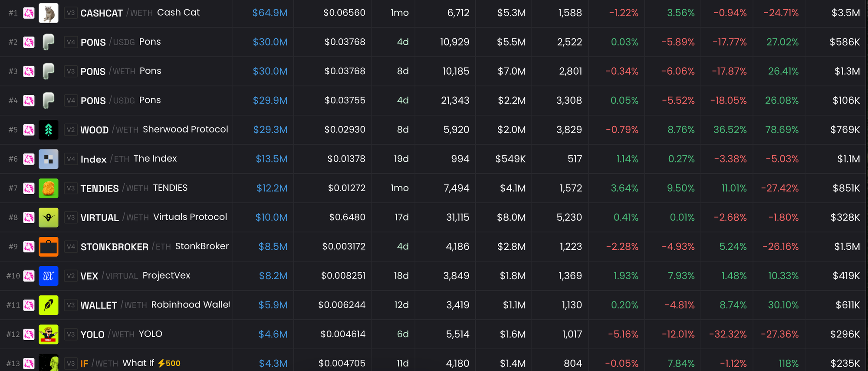The width and height of the screenshot is (868, 371).
Task: Open the STONKBROKER / ETH pair
Action: pos(126,246)
